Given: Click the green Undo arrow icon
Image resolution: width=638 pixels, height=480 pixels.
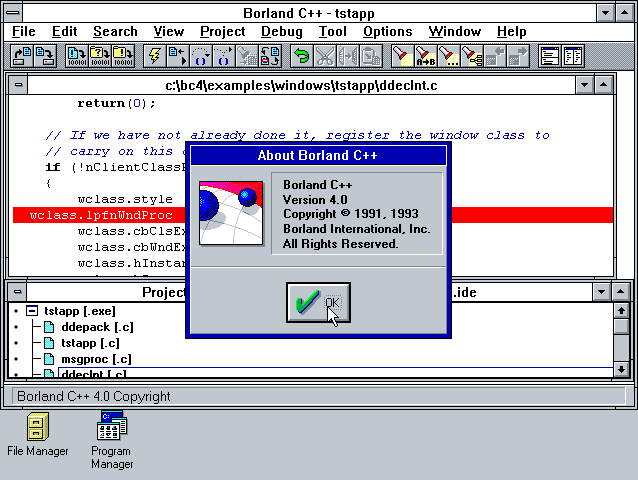Looking at the screenshot, I should (301, 55).
